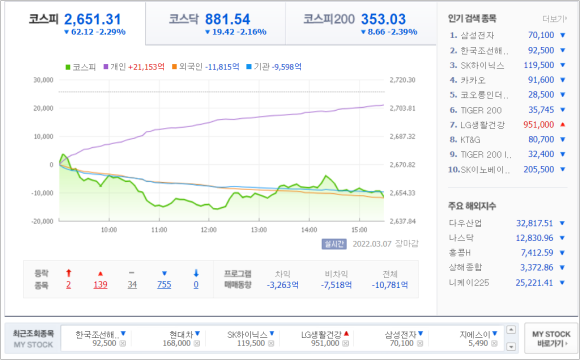Remove 한국조선해양 from recent list
The width and height of the screenshot is (580, 360).
pos(123,344)
